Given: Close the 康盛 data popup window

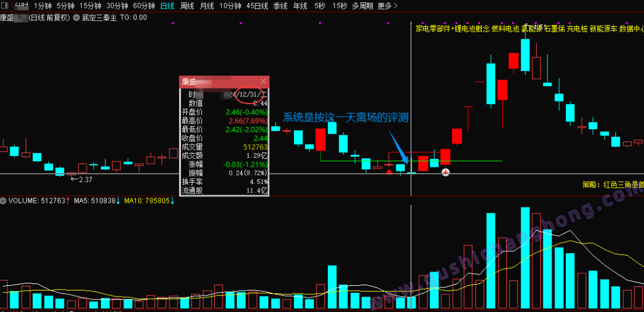Looking at the screenshot, I should [x=264, y=81].
